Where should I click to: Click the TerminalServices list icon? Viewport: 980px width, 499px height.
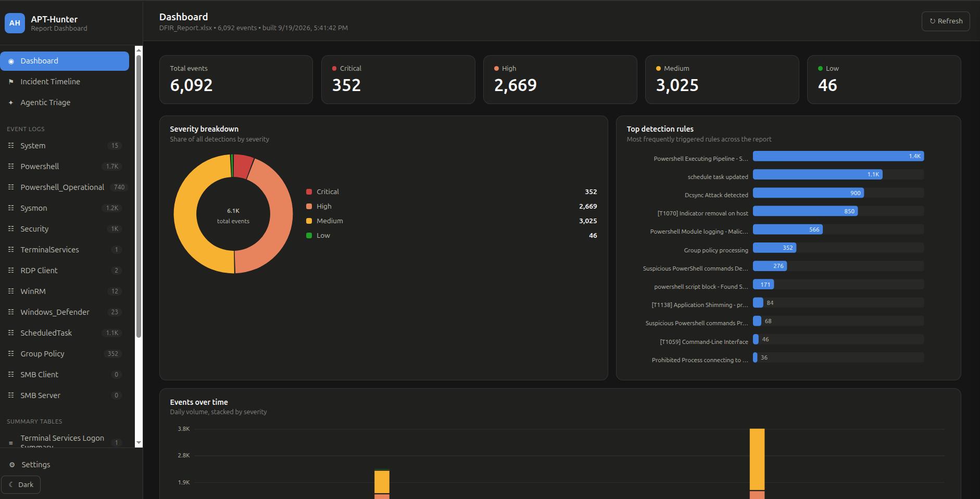[x=11, y=250]
